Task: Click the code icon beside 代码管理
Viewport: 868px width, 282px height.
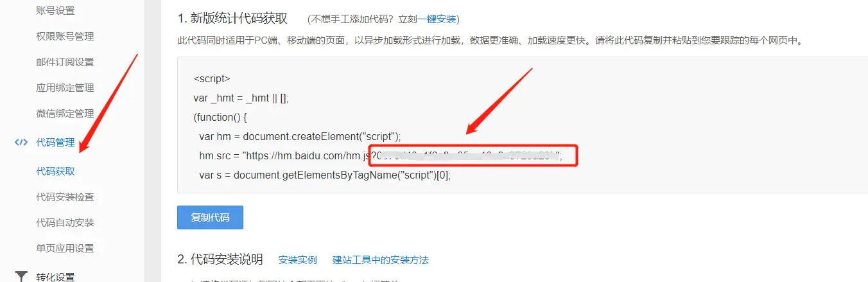Action: [21, 143]
